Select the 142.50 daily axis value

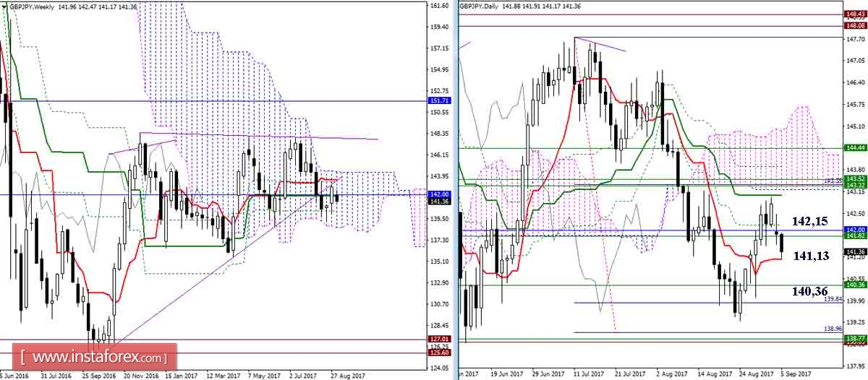tap(854, 213)
